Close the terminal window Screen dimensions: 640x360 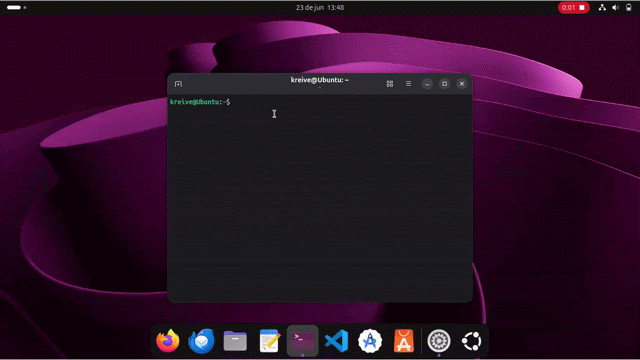[462, 84]
